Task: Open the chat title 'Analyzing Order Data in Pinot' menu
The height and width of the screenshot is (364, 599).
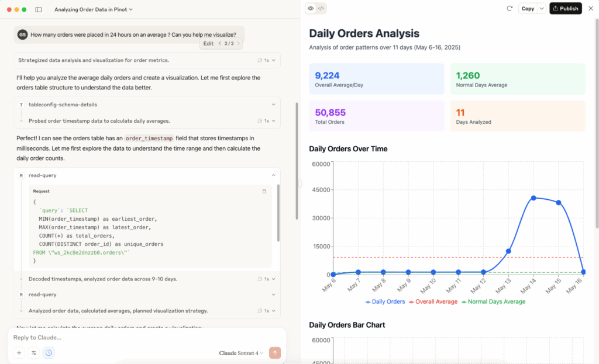Action: pyautogui.click(x=94, y=9)
